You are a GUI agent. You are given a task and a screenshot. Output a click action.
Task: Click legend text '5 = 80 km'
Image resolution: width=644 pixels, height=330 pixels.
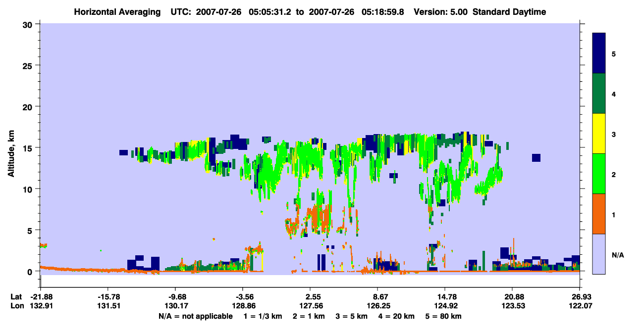point(444,316)
